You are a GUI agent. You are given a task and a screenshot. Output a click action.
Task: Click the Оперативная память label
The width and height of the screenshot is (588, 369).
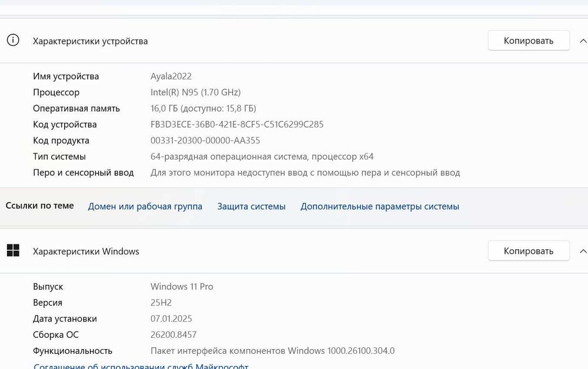[x=76, y=109]
